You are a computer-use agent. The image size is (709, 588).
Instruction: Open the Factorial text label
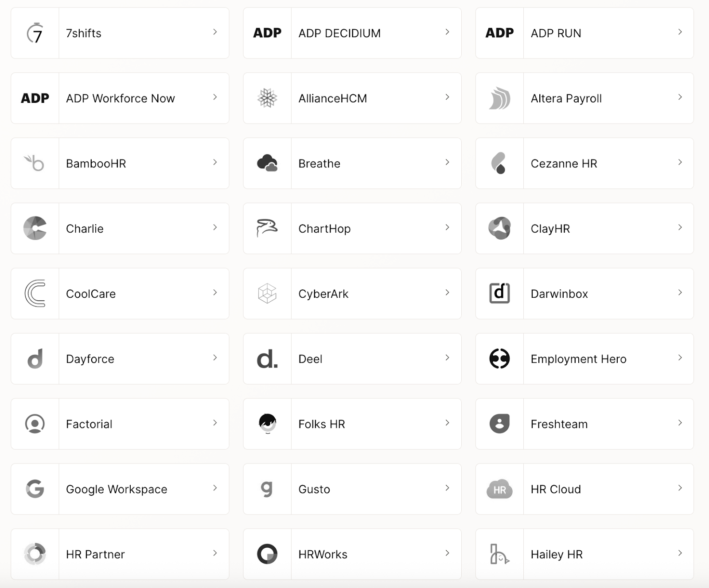tap(89, 424)
